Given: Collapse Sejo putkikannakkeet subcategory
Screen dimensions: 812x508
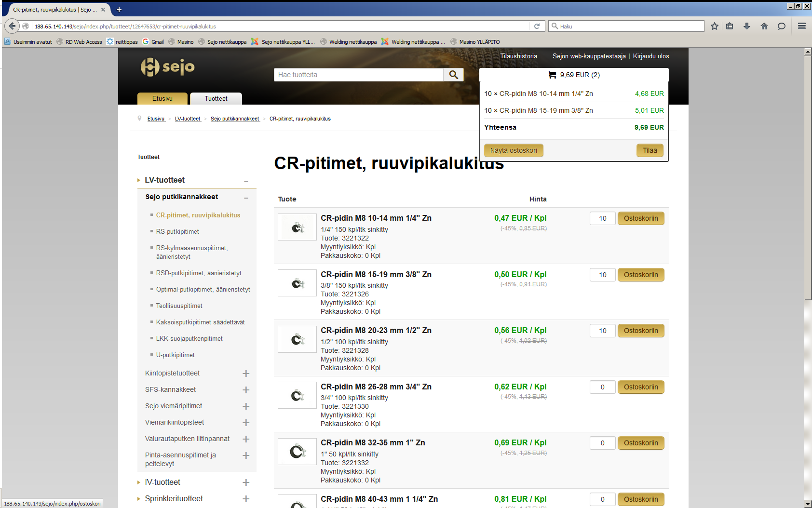Looking at the screenshot, I should [246, 198].
